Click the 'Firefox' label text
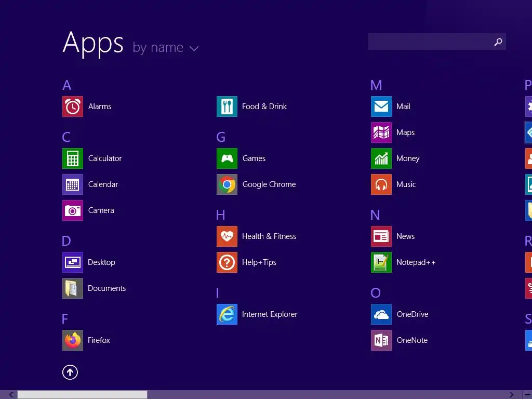This screenshot has width=532, height=399. tap(99, 340)
